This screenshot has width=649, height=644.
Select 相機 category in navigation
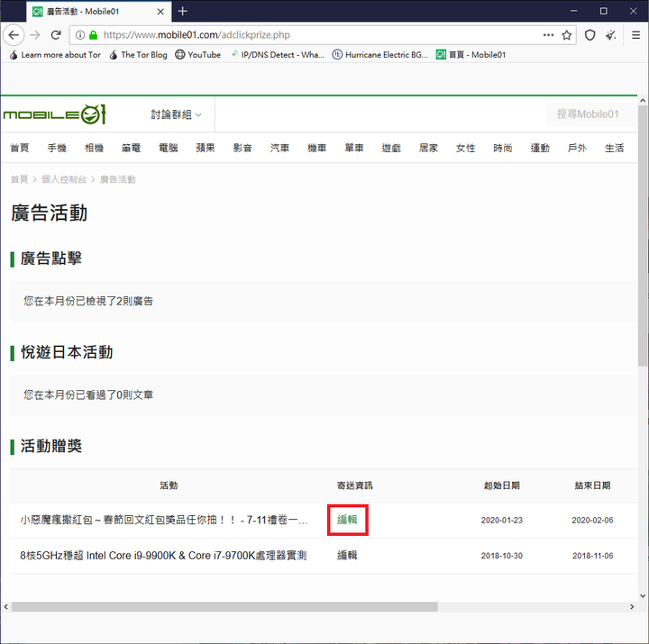point(94,148)
